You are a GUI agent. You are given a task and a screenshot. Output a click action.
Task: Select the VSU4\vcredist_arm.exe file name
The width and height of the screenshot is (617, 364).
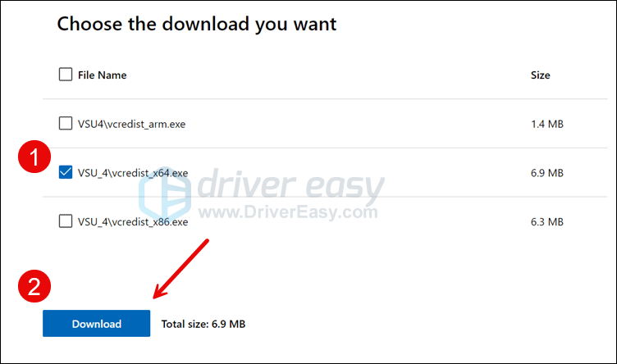point(131,125)
